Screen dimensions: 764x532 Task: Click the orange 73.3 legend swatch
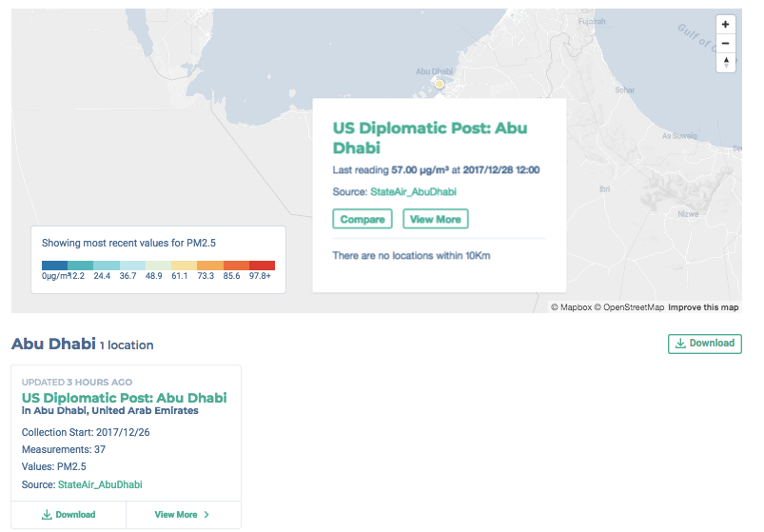[x=210, y=266]
